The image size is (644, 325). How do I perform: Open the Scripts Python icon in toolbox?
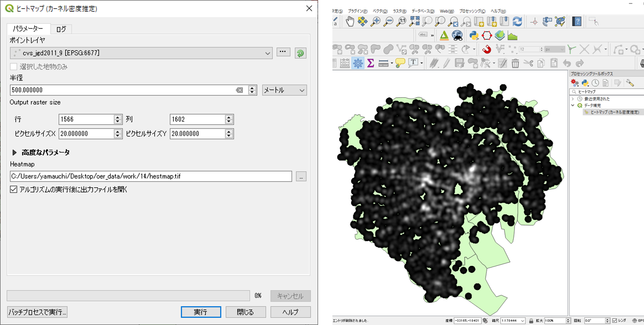click(585, 83)
